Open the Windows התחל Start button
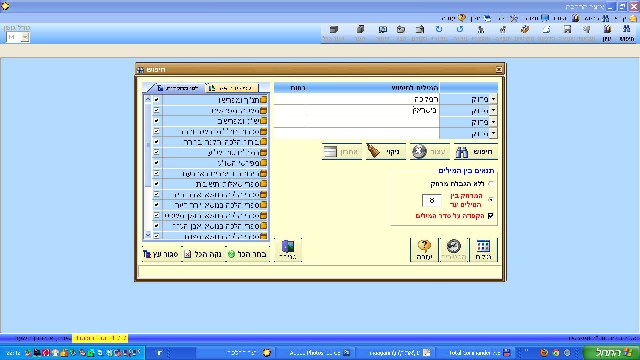The height and width of the screenshot is (360, 640). click(611, 352)
